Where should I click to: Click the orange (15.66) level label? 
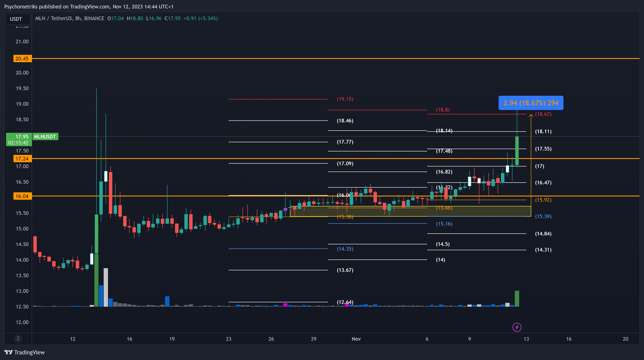pos(444,208)
